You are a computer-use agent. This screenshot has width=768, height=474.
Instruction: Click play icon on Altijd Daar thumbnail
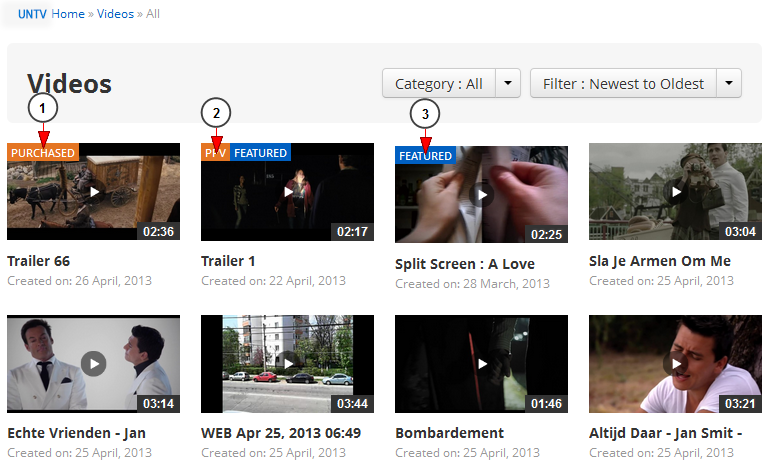click(x=676, y=363)
